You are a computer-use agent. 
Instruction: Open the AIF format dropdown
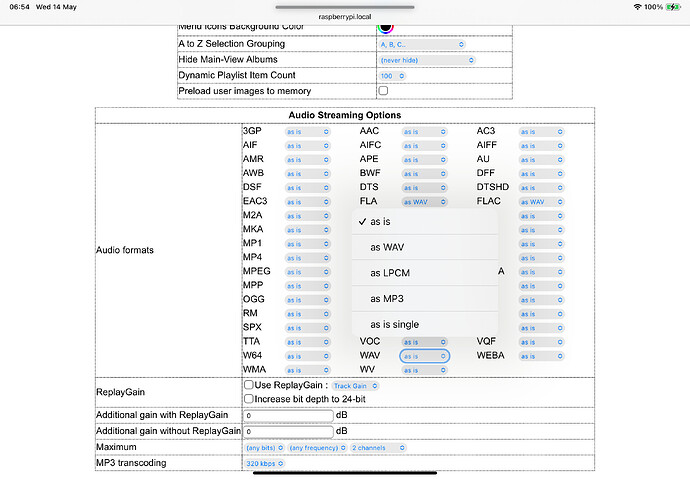click(x=307, y=146)
